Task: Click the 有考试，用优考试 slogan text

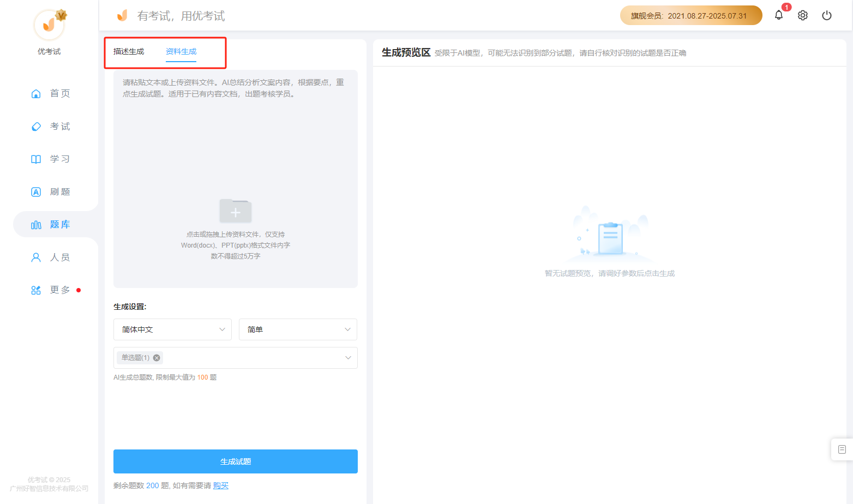Action: [181, 16]
